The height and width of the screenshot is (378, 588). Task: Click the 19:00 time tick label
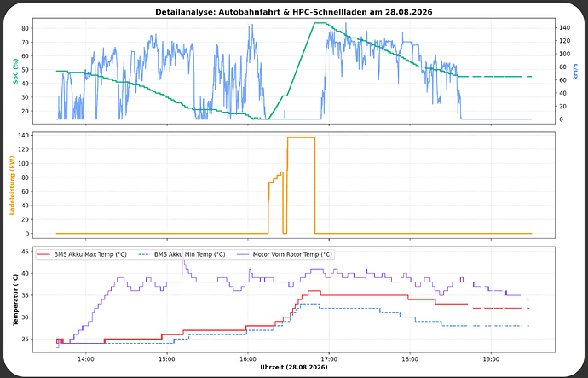491,359
